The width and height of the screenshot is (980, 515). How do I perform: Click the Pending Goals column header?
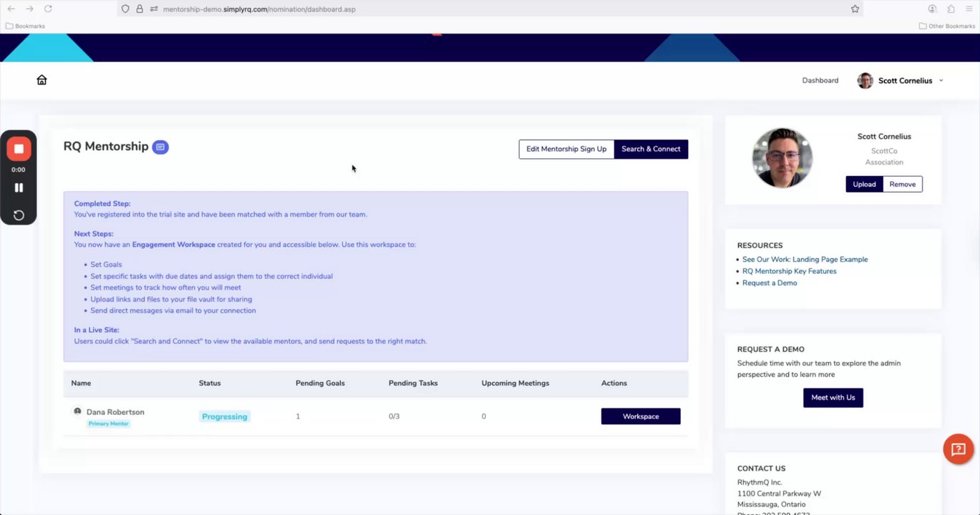pyautogui.click(x=320, y=383)
